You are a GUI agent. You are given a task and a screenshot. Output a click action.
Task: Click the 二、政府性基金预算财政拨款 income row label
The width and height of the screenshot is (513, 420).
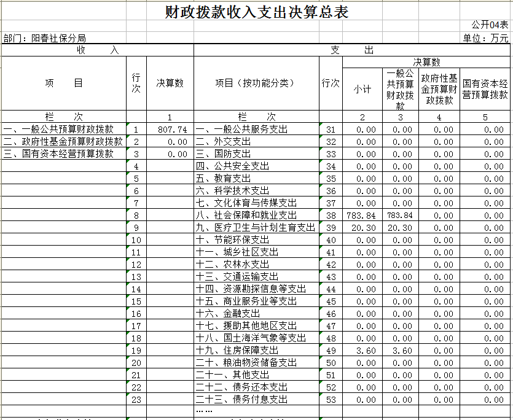pos(63,142)
